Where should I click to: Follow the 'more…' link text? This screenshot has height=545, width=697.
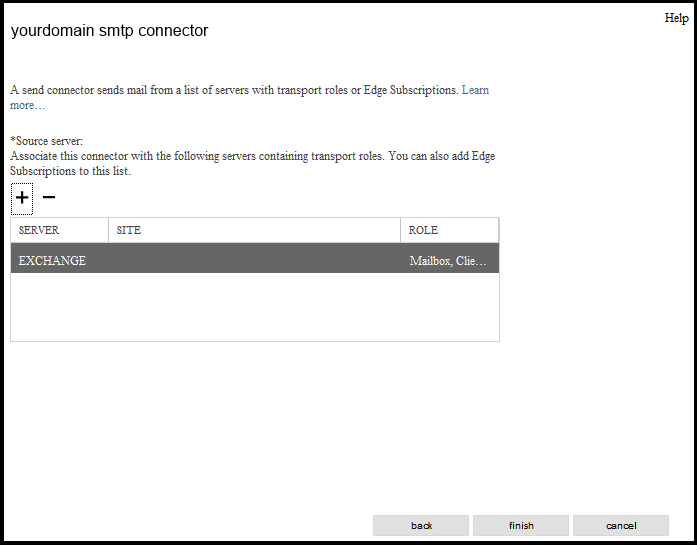28,106
